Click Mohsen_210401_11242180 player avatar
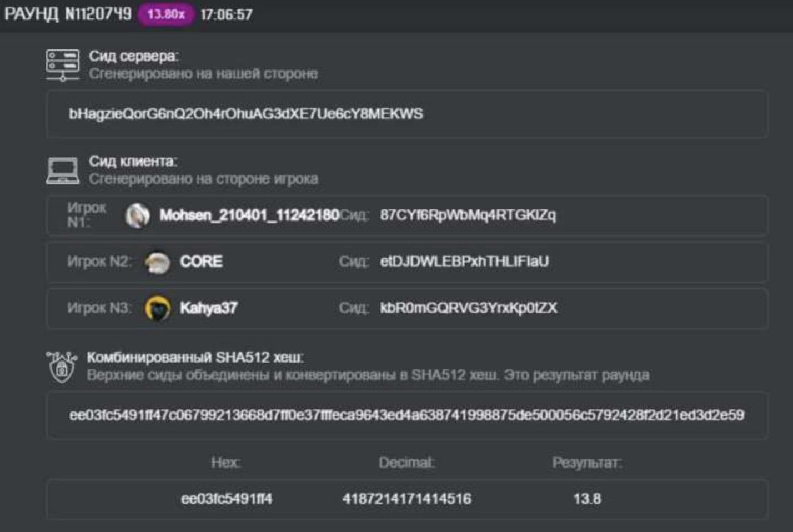Image resolution: width=793 pixels, height=532 pixels. click(137, 215)
